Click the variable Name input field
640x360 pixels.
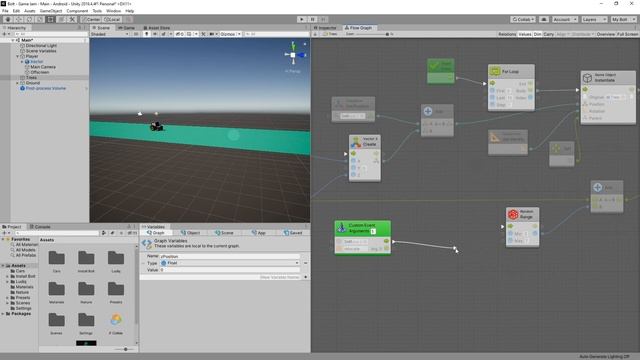coord(230,256)
